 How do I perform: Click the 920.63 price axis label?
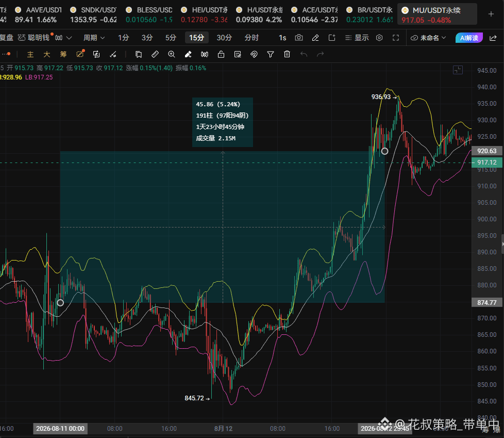pos(487,151)
